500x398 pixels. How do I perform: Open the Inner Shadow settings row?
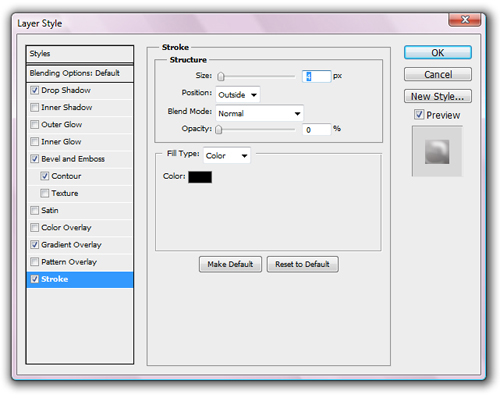[x=80, y=107]
